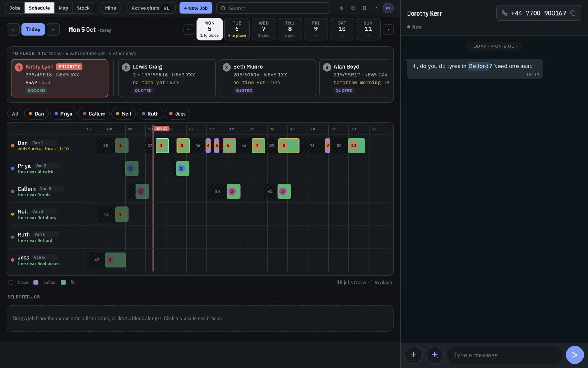Select the WED 7 day tab

click(x=264, y=29)
